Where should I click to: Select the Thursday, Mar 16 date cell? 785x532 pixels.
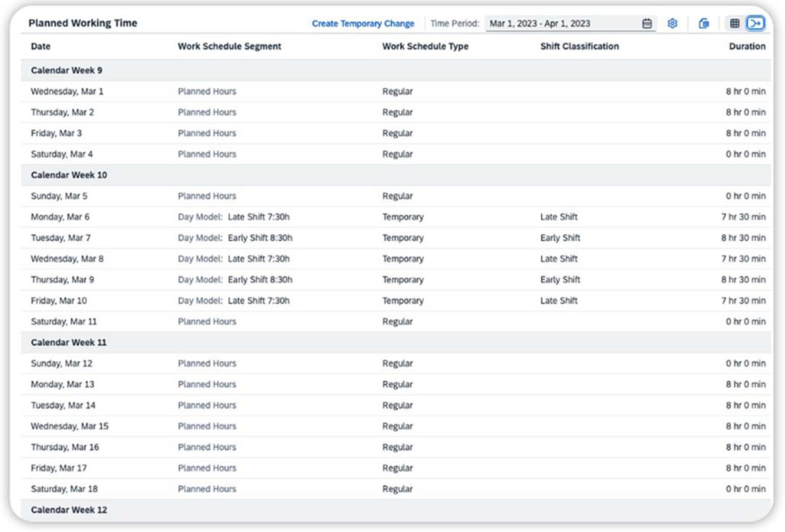(x=65, y=447)
